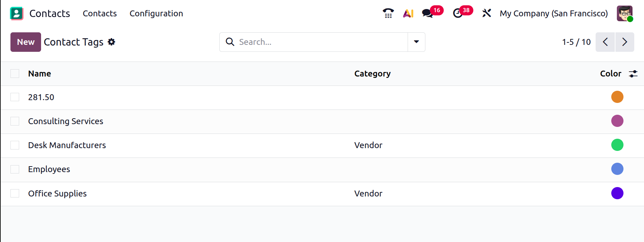The height and width of the screenshot is (242, 644).
Task: Open the Configuration menu
Action: tap(156, 14)
